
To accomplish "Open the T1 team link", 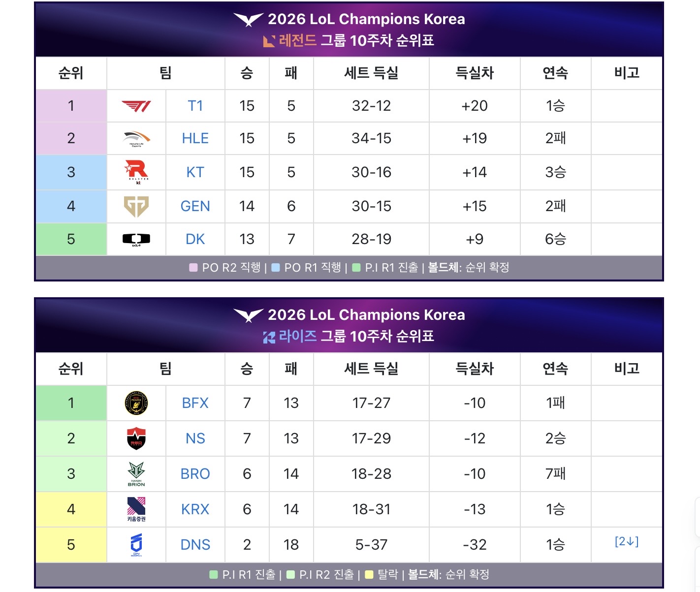I will 195,106.
